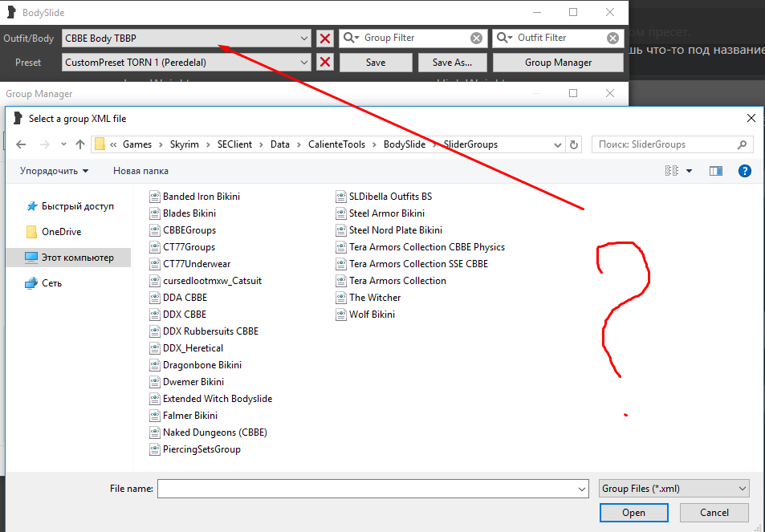Open the Упорядочить menu
Image resolution: width=765 pixels, height=532 pixels.
point(54,171)
